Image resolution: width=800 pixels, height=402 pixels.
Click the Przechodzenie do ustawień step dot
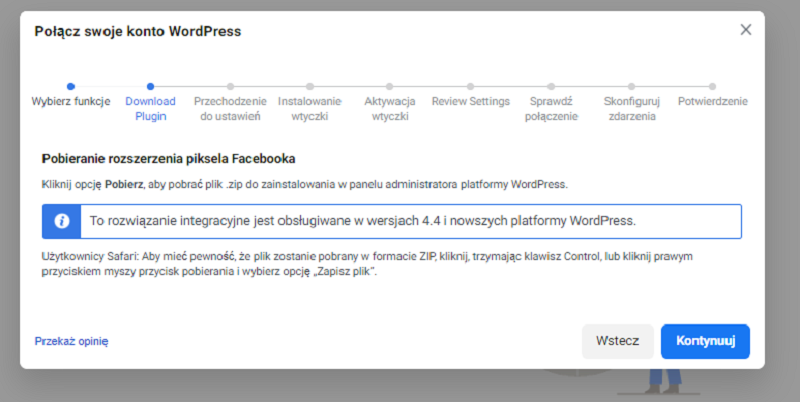click(x=230, y=86)
